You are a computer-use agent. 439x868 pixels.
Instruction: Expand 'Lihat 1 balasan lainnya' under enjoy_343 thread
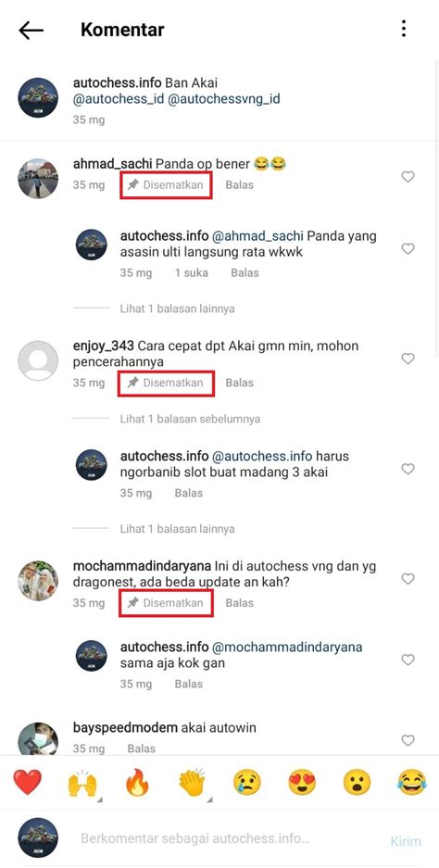coord(177,529)
